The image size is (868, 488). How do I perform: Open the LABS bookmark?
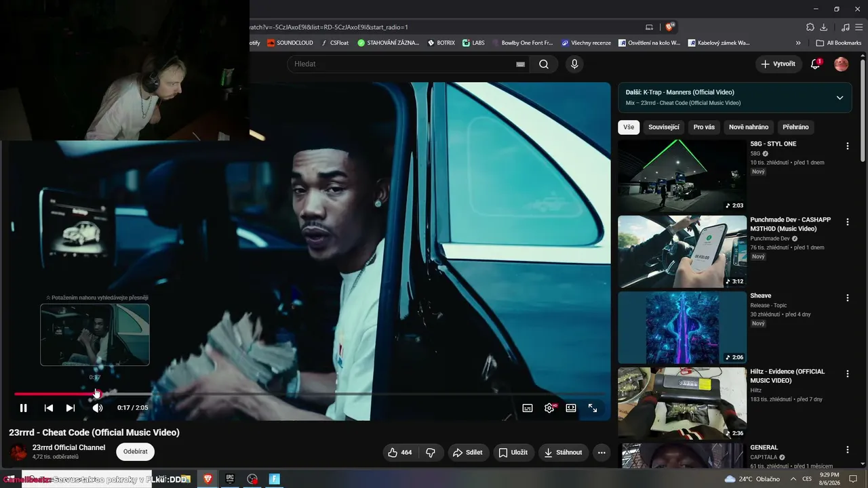point(474,43)
